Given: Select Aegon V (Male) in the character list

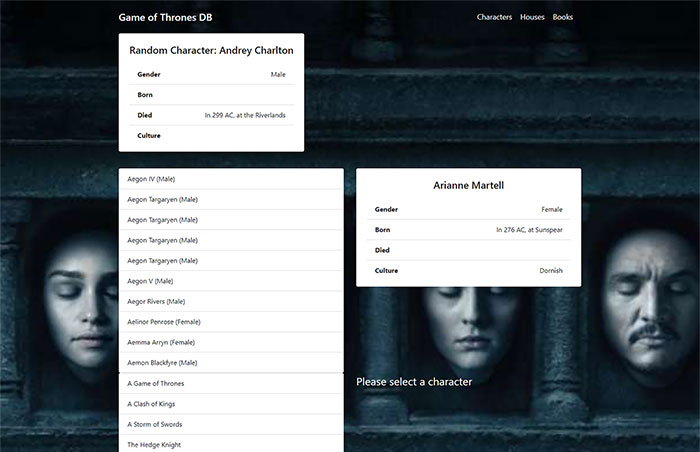Looking at the screenshot, I should [231, 281].
